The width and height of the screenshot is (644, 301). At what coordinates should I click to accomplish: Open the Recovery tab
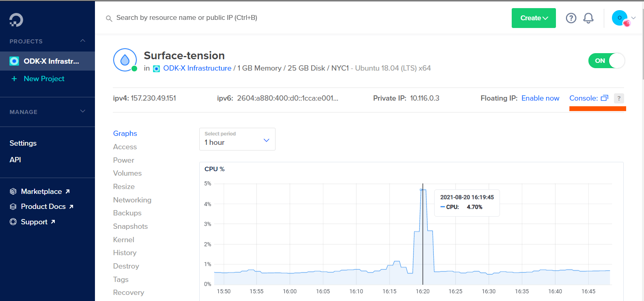click(x=129, y=292)
